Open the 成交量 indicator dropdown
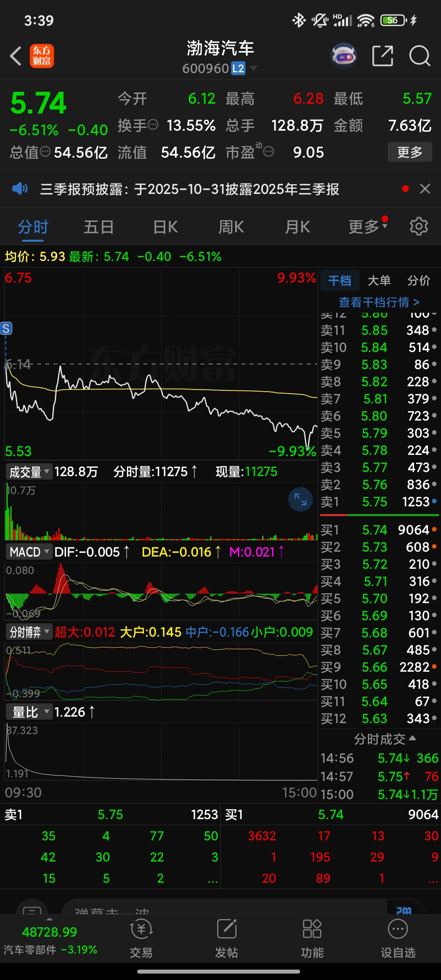This screenshot has width=441, height=980. (29, 472)
